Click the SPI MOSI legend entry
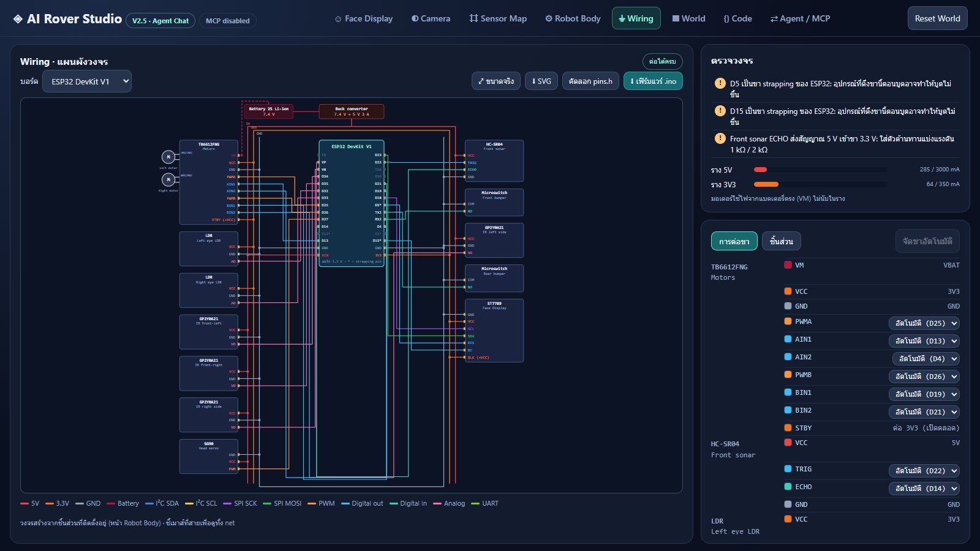Image resolution: width=980 pixels, height=551 pixels. click(282, 503)
